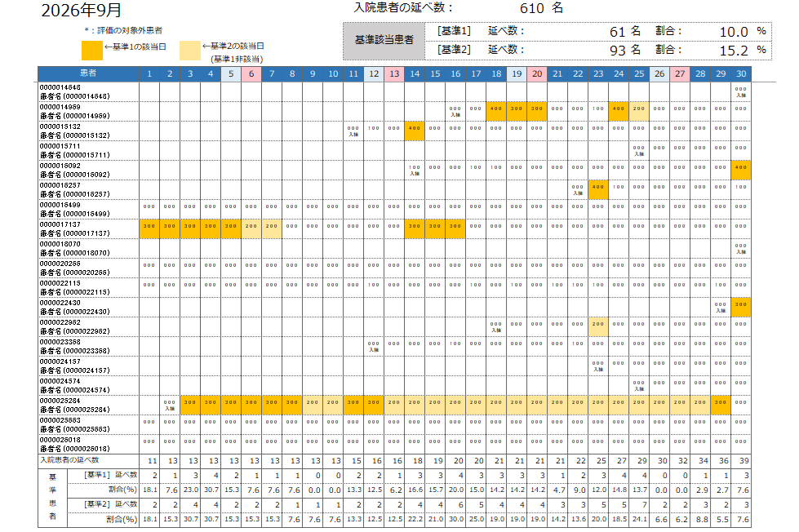Image resolution: width=799 pixels, height=532 pixels.
Task: Click patient row 0000017137
Action: (394, 228)
